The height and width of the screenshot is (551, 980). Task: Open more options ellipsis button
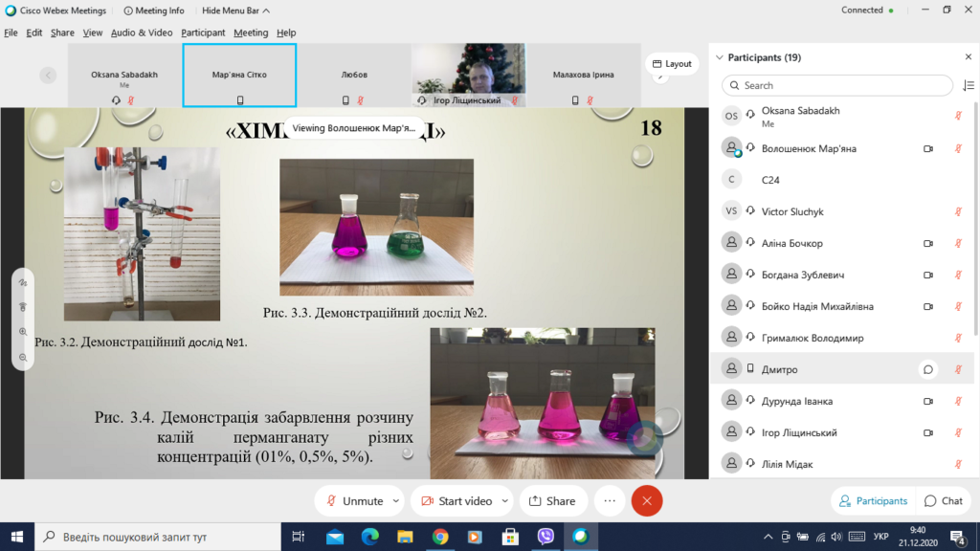(x=610, y=501)
